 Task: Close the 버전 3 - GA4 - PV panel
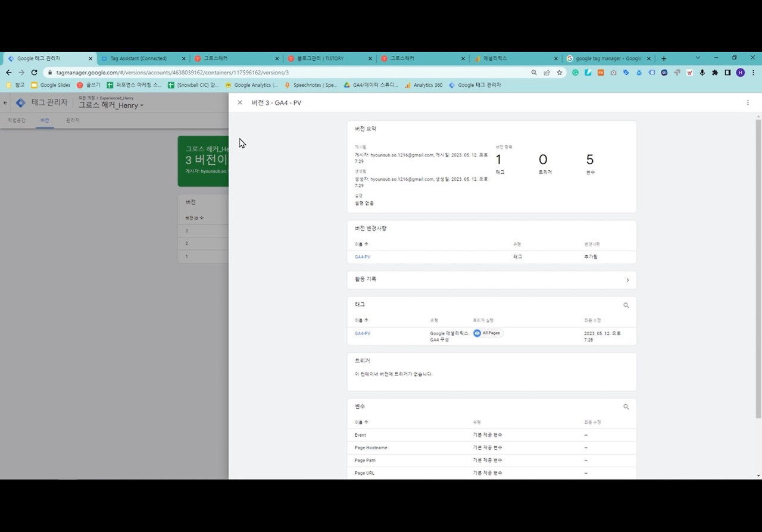[x=240, y=102]
